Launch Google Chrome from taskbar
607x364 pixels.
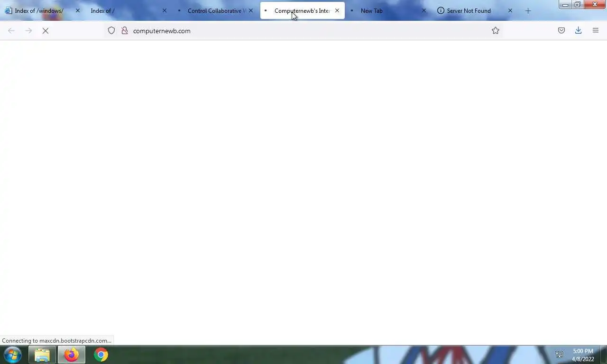point(101,355)
